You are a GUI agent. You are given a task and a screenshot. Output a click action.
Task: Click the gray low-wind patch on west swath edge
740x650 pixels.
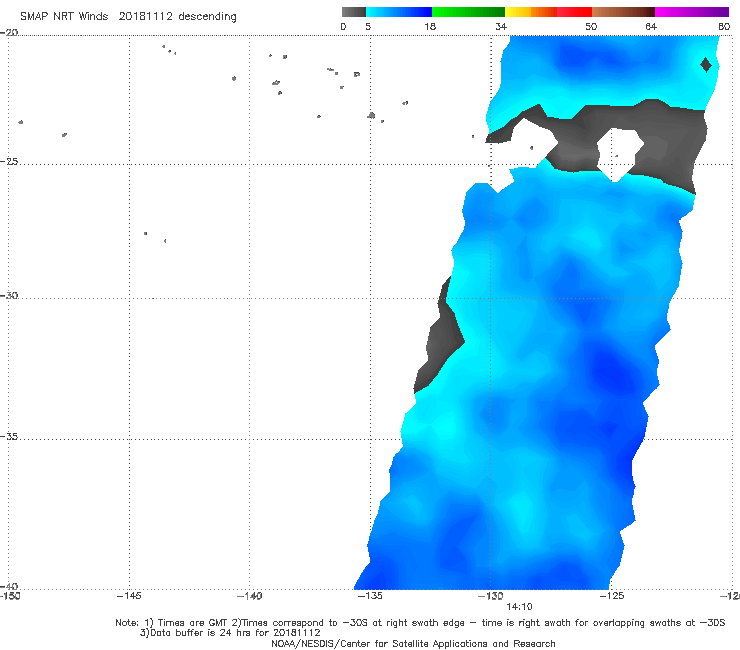click(x=439, y=338)
